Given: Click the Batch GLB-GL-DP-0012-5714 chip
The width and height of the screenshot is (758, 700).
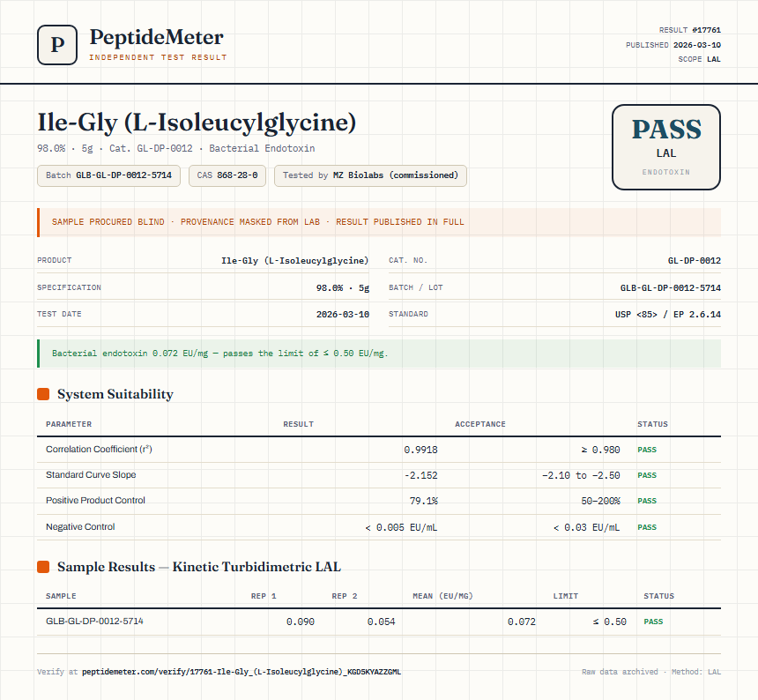Looking at the screenshot, I should [x=108, y=175].
